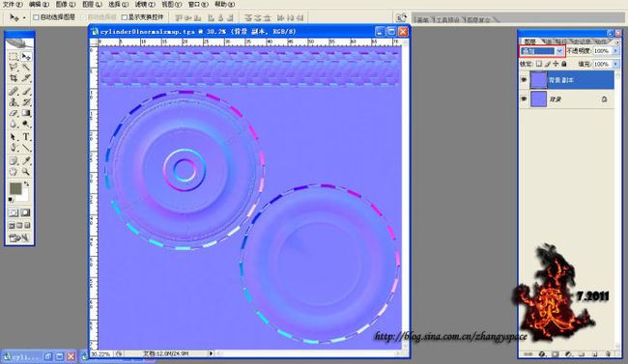Edit the document zoom percentage field

(x=101, y=354)
